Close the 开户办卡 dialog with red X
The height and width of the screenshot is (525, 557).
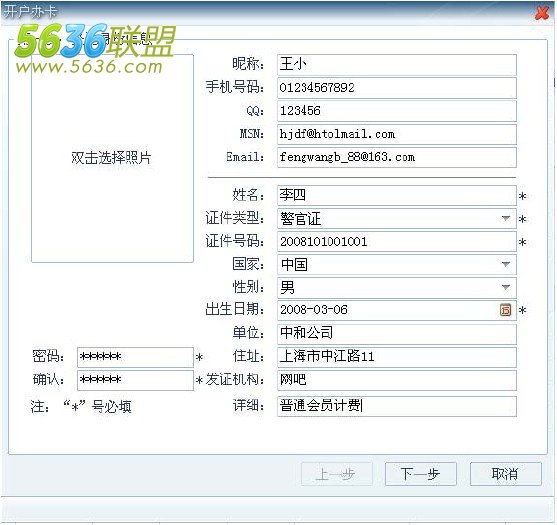point(542,13)
